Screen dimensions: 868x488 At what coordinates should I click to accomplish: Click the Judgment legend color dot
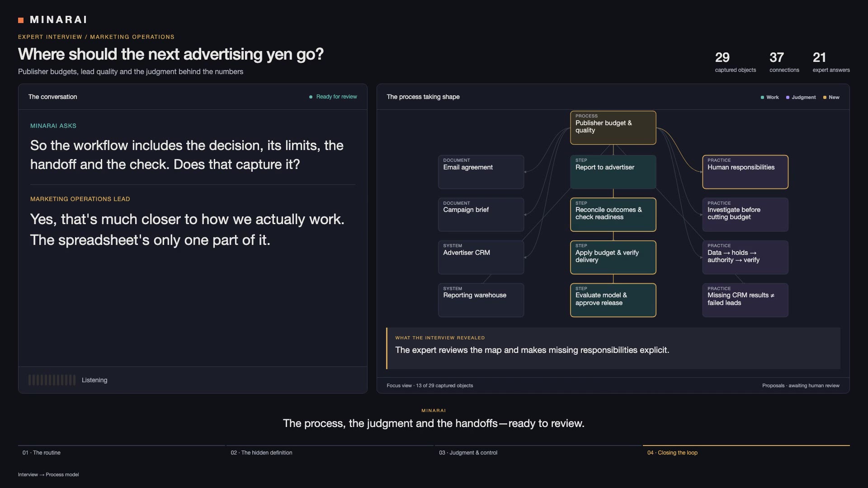coord(788,98)
